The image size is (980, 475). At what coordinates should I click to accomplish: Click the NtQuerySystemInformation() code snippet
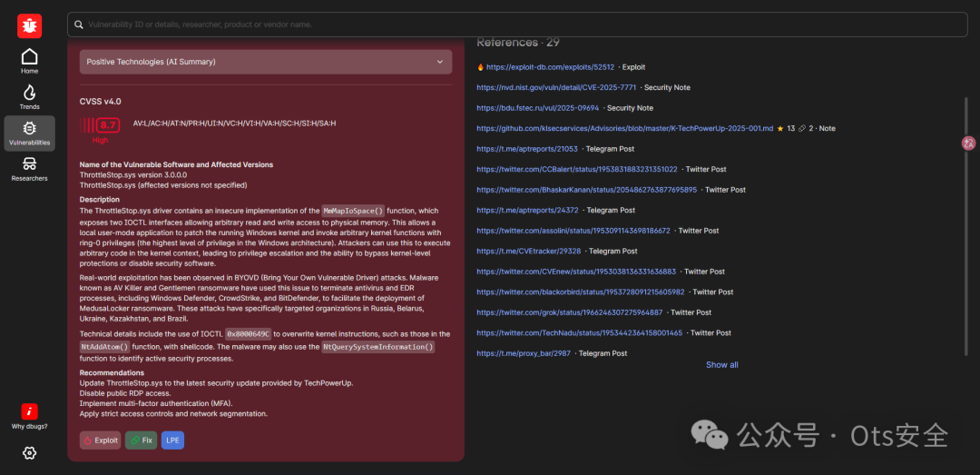[x=378, y=346]
